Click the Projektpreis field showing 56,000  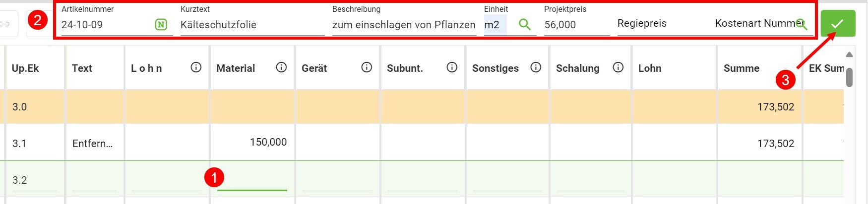575,25
